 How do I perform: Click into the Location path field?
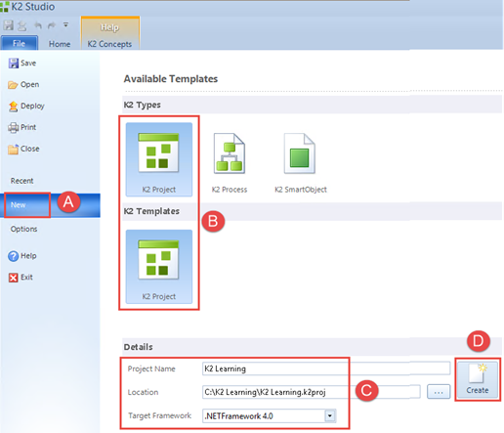[x=311, y=392]
